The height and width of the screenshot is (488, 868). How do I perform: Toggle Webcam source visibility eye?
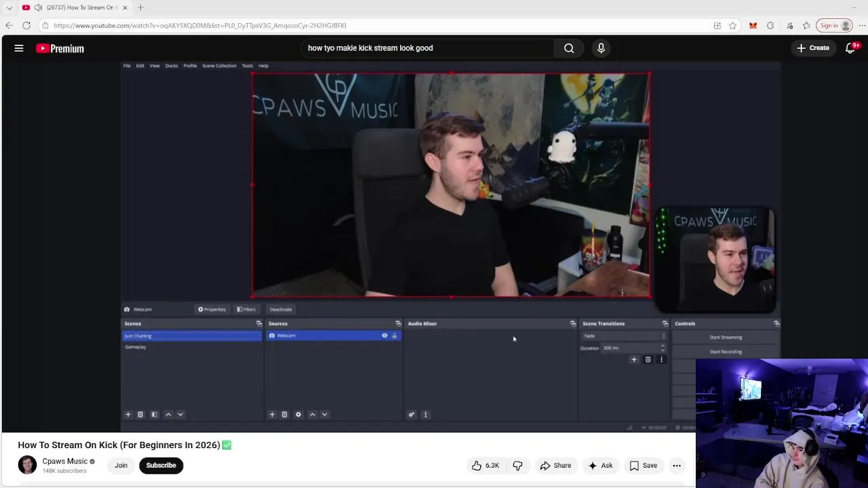pyautogui.click(x=384, y=335)
